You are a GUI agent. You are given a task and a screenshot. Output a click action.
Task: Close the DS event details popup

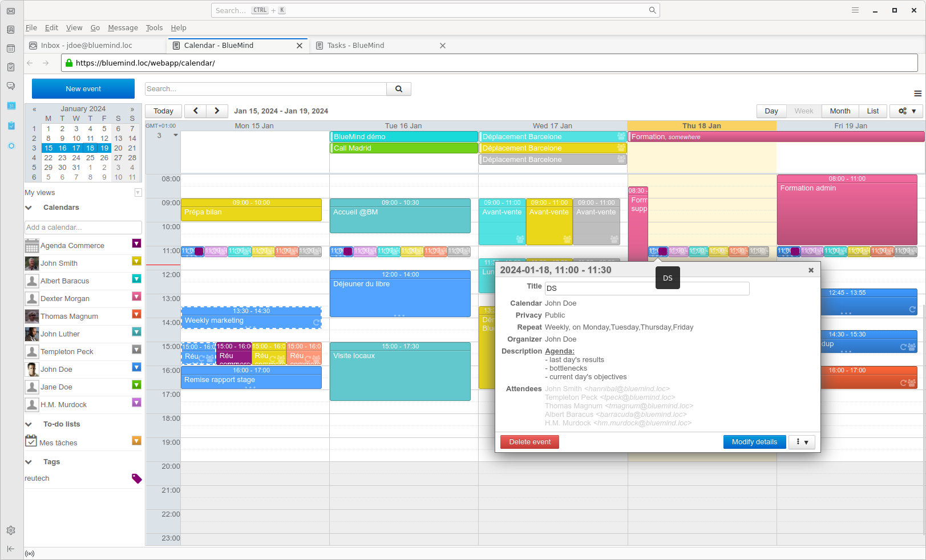click(x=811, y=270)
